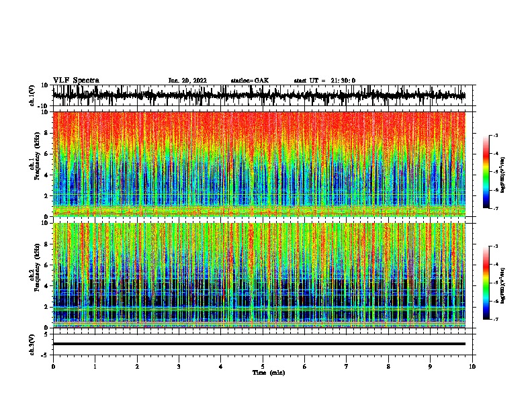Click the "VLF Spectra" title text

point(76,81)
